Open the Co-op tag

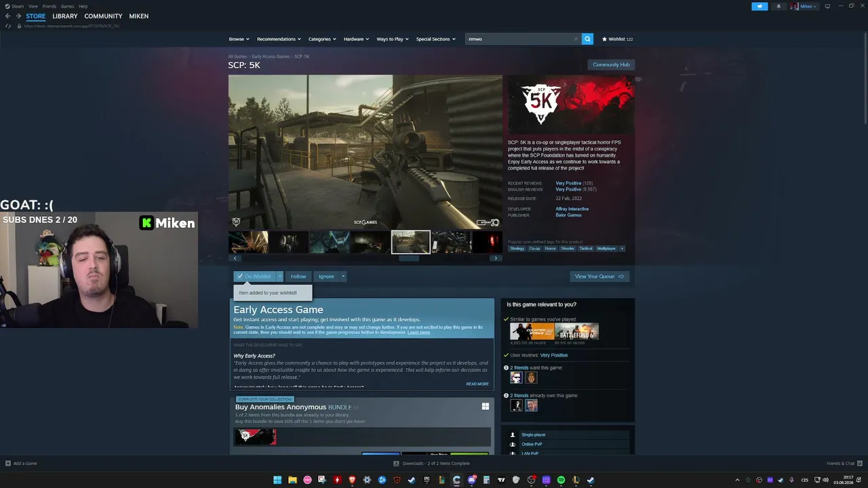(x=534, y=249)
